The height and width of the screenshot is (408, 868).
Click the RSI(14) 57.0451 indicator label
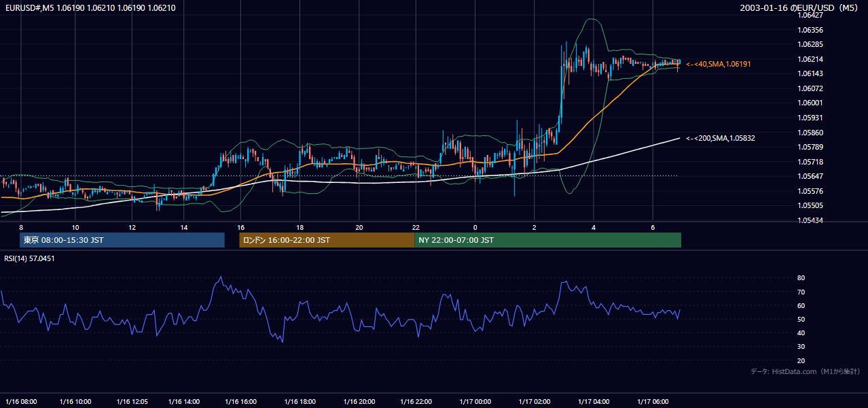(30, 258)
